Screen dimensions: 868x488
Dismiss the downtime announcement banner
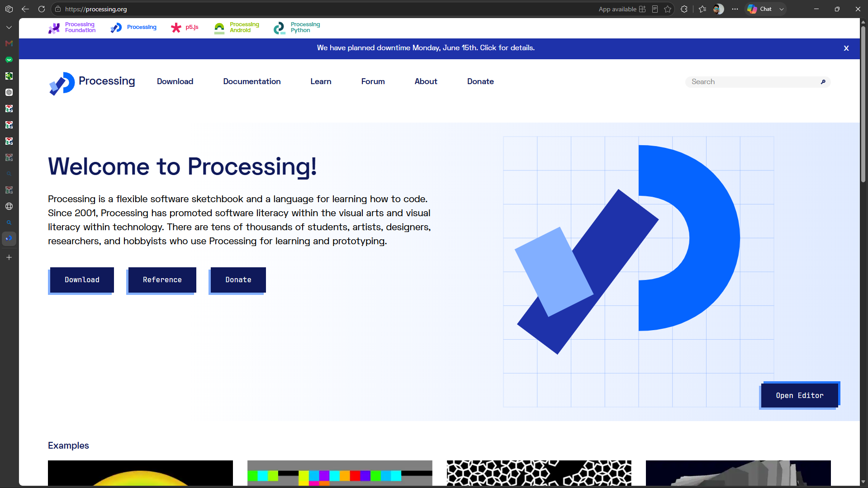(846, 48)
